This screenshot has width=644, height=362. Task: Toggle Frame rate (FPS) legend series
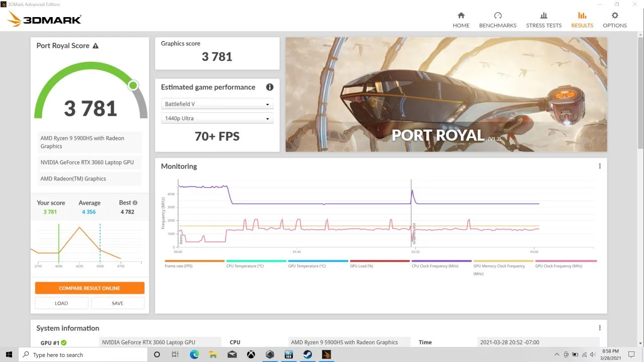(x=195, y=263)
